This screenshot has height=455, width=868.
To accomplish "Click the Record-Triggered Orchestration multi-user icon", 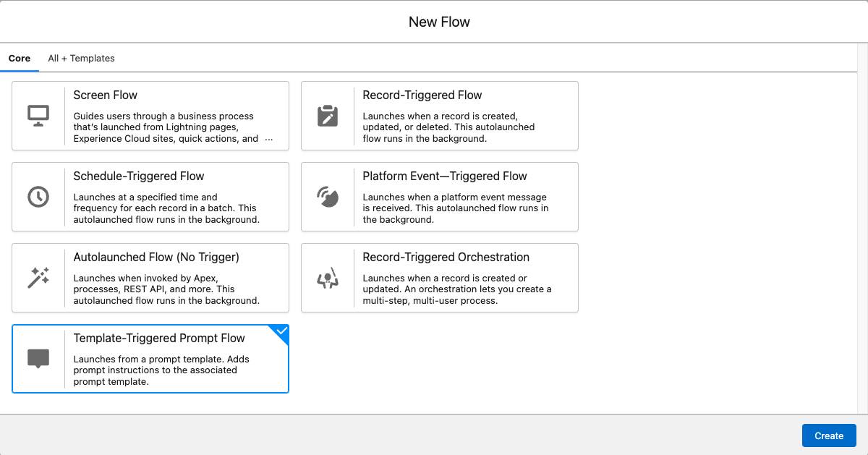I will [329, 277].
